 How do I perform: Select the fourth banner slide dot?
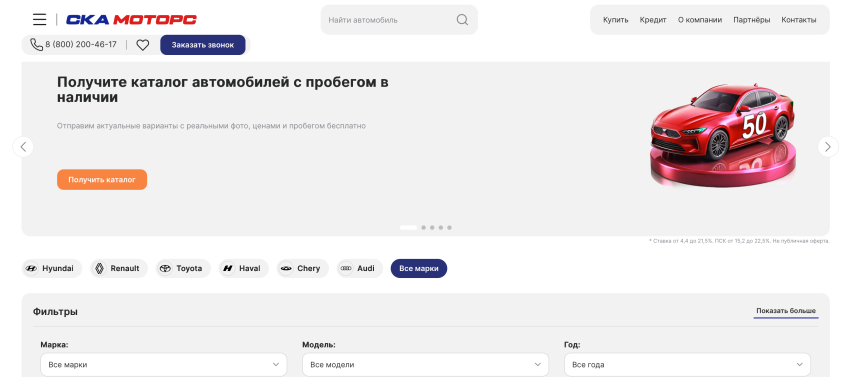(441, 228)
